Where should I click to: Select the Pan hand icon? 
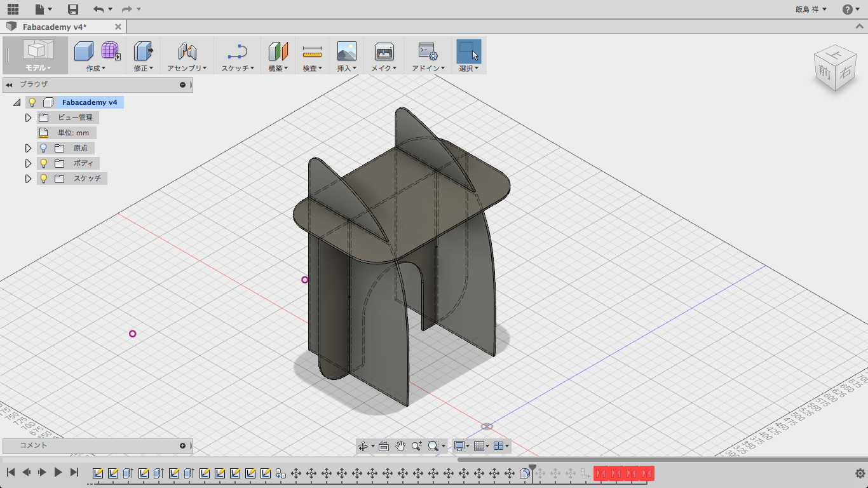pyautogui.click(x=400, y=446)
